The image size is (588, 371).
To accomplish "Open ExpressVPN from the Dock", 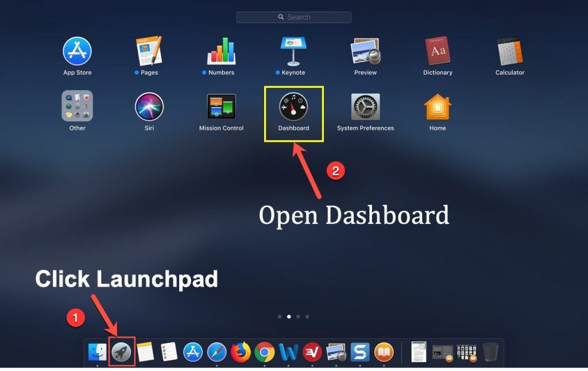I will click(x=312, y=353).
